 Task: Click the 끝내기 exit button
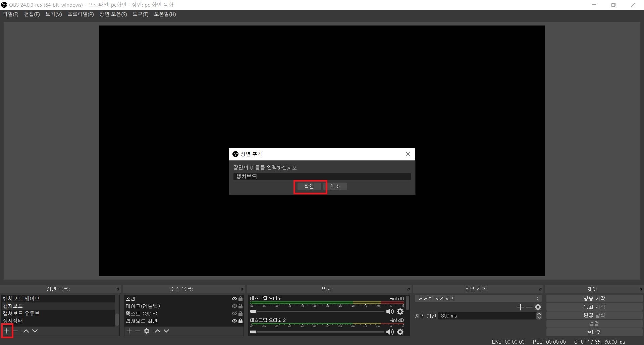pyautogui.click(x=594, y=332)
